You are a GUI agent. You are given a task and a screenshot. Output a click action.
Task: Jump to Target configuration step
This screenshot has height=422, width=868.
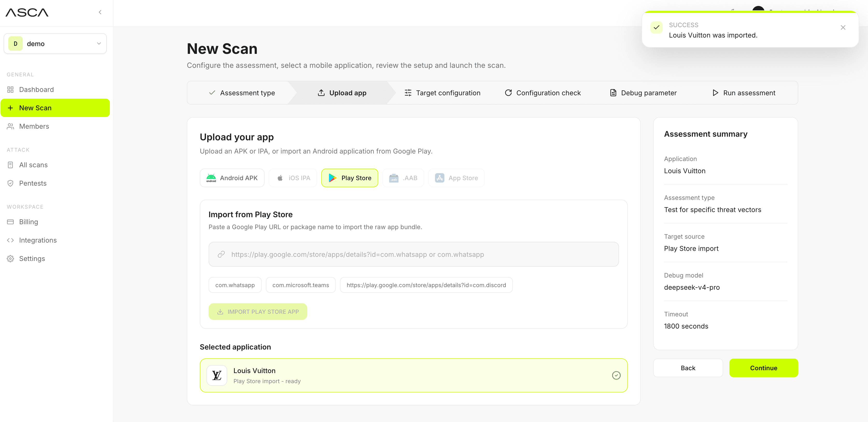coord(443,93)
